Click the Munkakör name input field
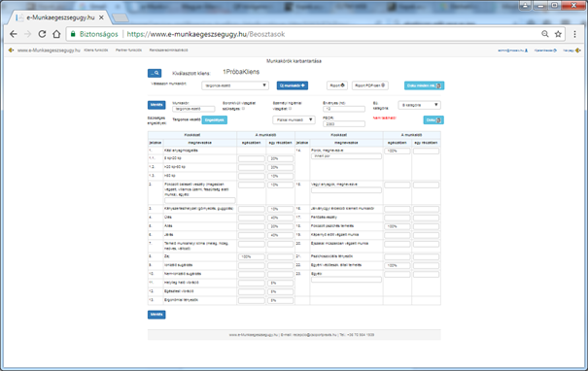This screenshot has width=588, height=371. point(193,109)
